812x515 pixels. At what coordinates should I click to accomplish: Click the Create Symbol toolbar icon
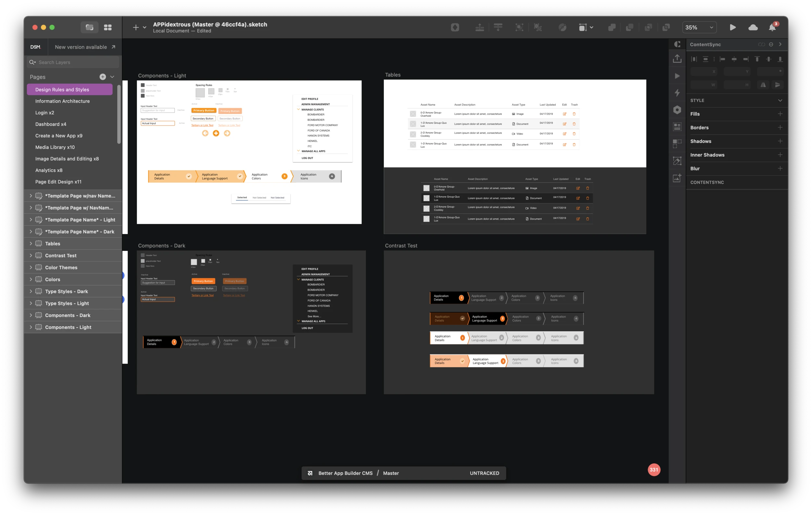coord(455,28)
